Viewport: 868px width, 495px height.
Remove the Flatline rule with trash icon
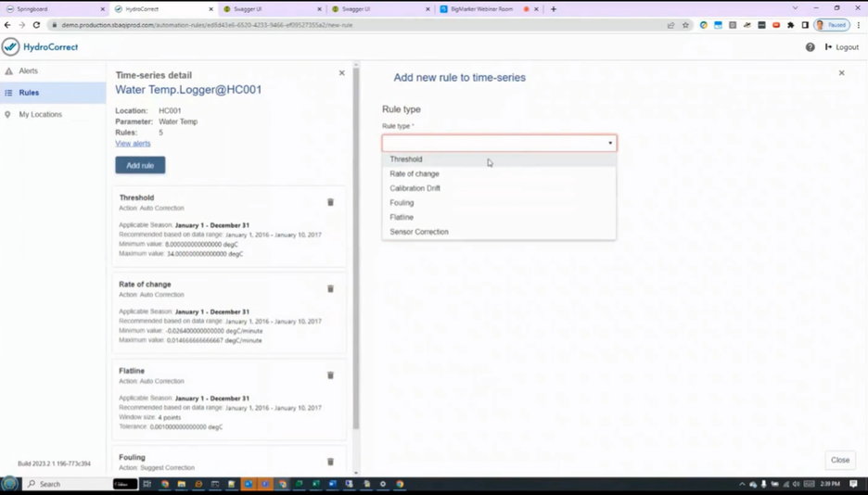pyautogui.click(x=330, y=375)
